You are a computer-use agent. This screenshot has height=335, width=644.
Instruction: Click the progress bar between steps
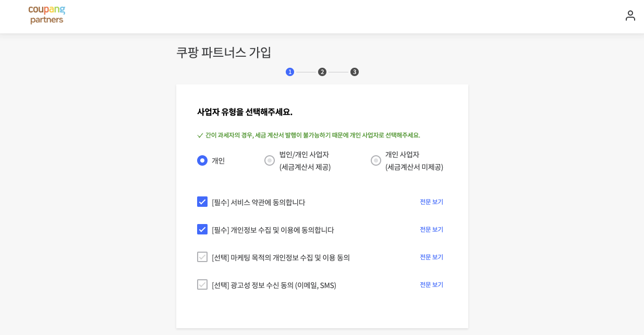click(306, 72)
